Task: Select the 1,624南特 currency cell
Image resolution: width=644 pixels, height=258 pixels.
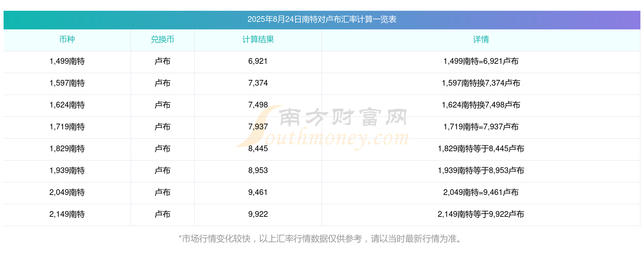Action: [x=67, y=105]
